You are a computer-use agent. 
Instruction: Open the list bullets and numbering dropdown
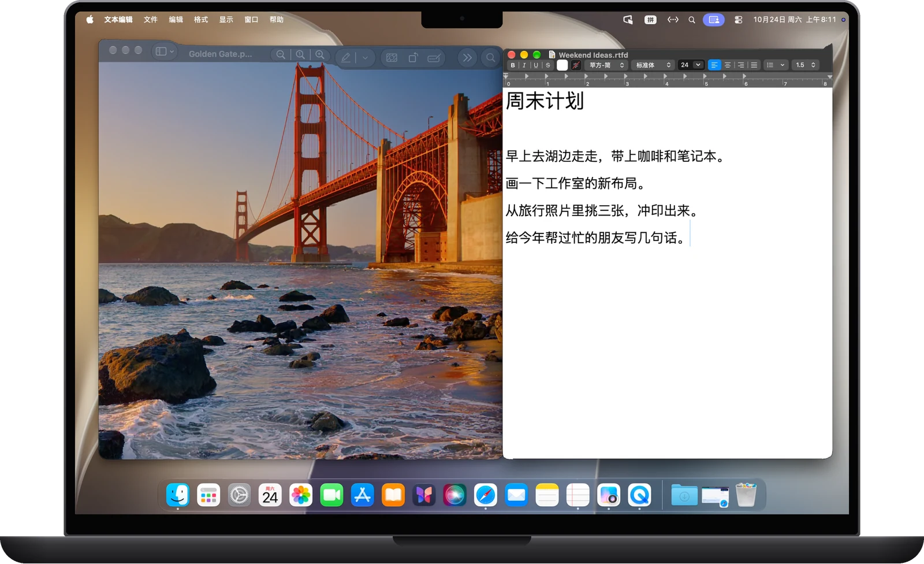point(776,65)
